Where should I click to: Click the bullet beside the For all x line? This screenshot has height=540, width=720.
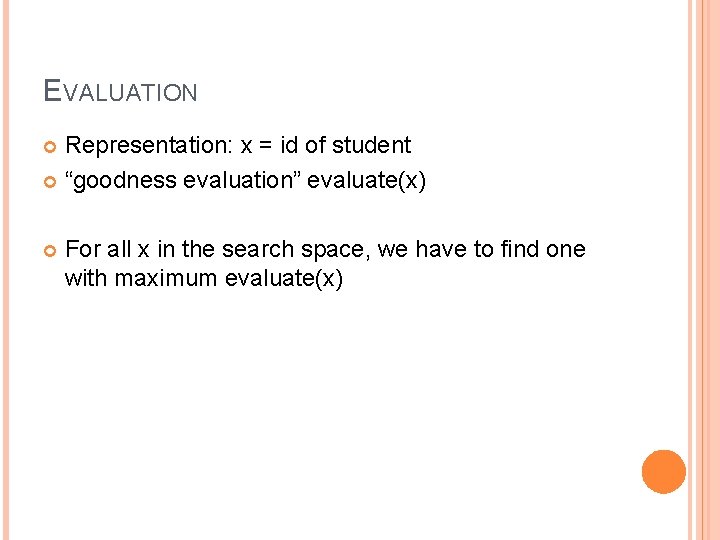click(x=50, y=251)
